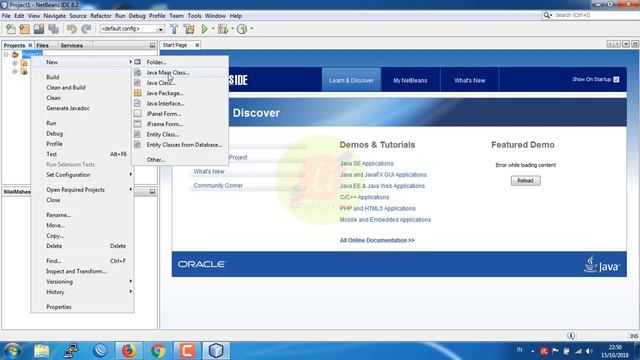Click the NetBeans cube taskbar icon
The height and width of the screenshot is (360, 640).
(x=216, y=351)
